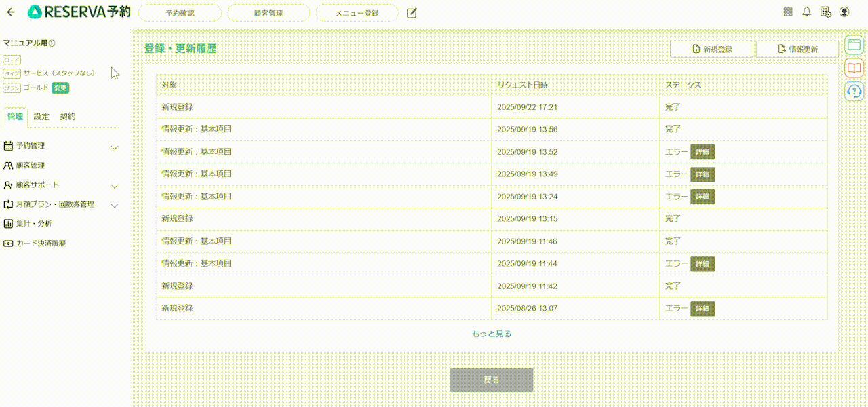Open 集計・分析 in the left sidebar

pos(34,224)
